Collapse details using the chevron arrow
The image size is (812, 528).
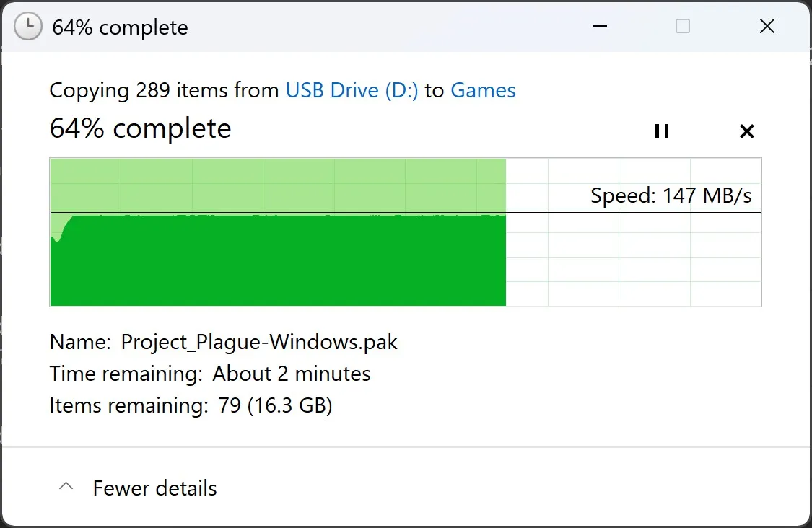(x=66, y=487)
